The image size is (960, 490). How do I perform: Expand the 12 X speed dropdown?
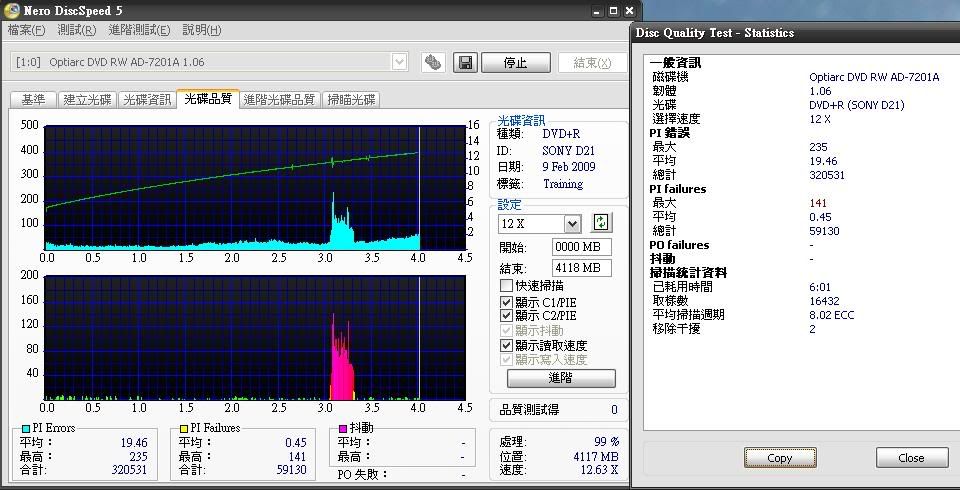click(x=572, y=224)
